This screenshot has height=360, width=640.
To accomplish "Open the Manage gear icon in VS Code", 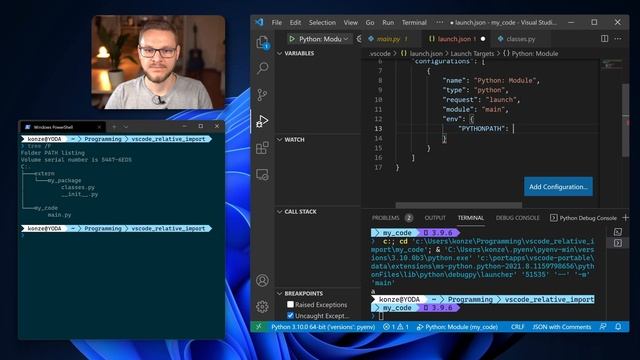I will 262,307.
